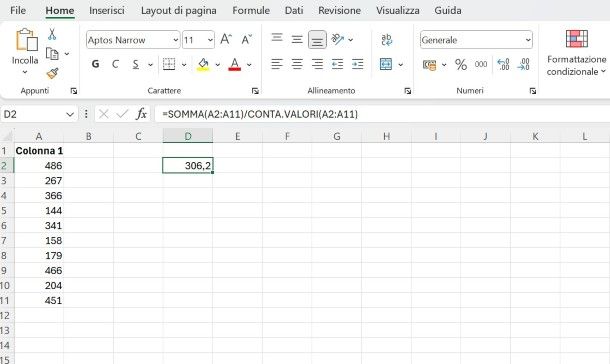Apply cell borders icon
Image resolution: width=610 pixels, height=364 pixels.
(x=169, y=64)
